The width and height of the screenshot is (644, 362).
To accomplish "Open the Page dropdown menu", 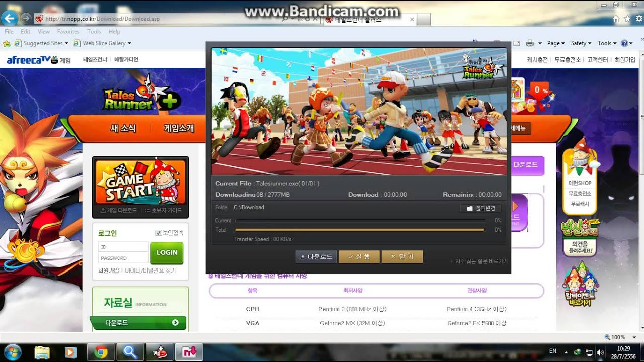I will pyautogui.click(x=556, y=43).
